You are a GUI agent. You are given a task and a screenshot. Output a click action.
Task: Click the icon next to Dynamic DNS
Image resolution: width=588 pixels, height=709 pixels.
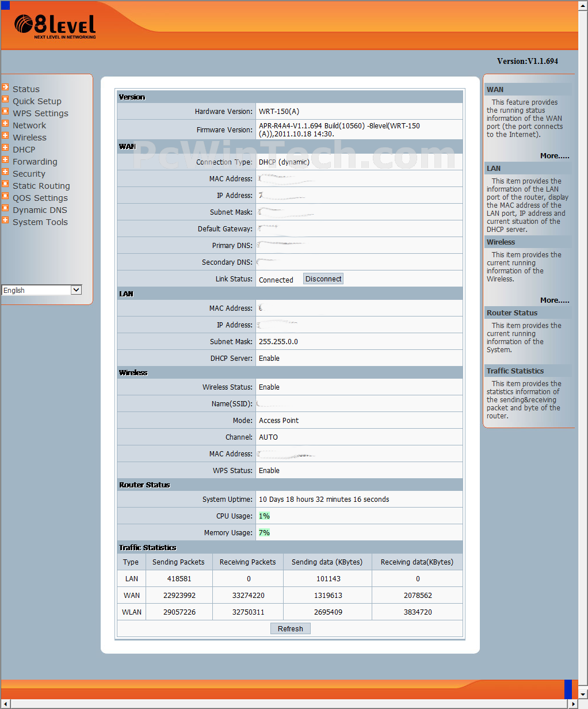click(5, 208)
